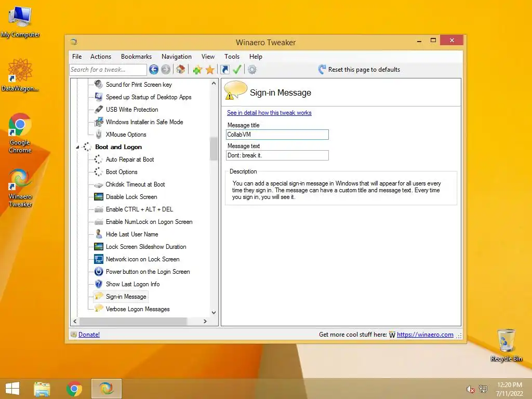The width and height of the screenshot is (532, 399).
Task: Open the Windows Start button
Action: click(x=12, y=389)
